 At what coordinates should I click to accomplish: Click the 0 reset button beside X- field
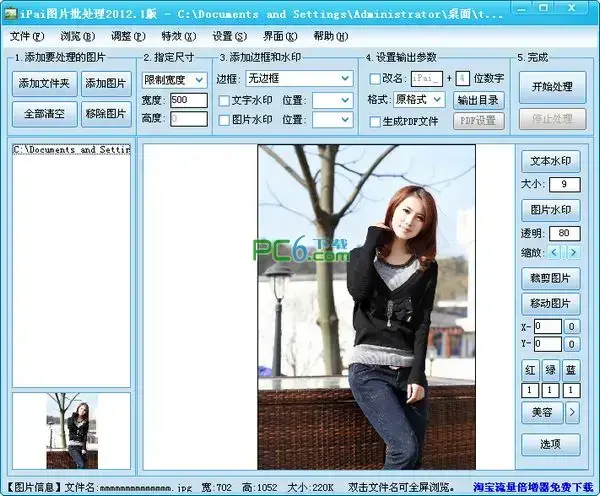pos(571,326)
